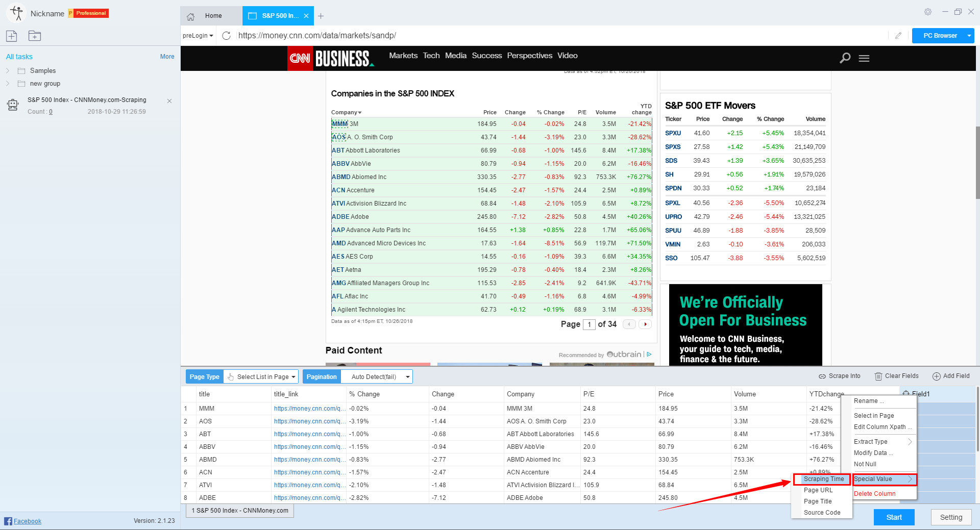The image size is (980, 530).
Task: Select the S&P 500 Index - CNNMoney.com bottom tab
Action: point(240,511)
